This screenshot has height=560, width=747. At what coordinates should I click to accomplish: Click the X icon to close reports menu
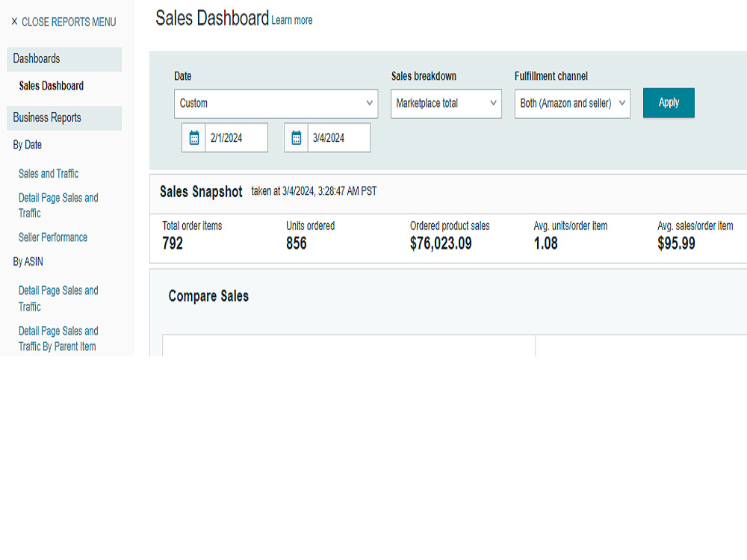tap(14, 22)
